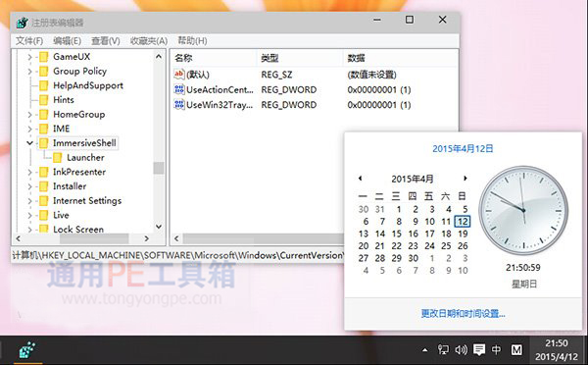Screen dimensions: 588x365
Task: Click tree horizontal scrollbar left arrow
Action: tap(19, 238)
